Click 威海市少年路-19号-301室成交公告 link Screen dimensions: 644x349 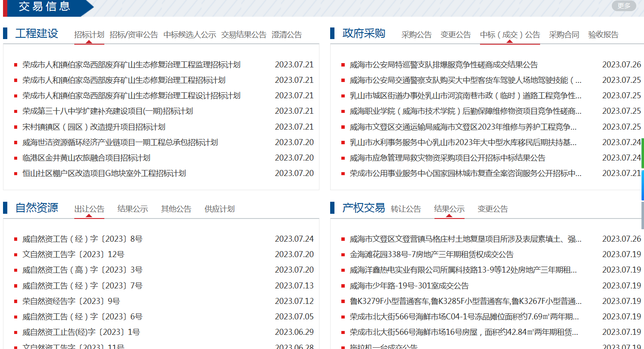409,286
